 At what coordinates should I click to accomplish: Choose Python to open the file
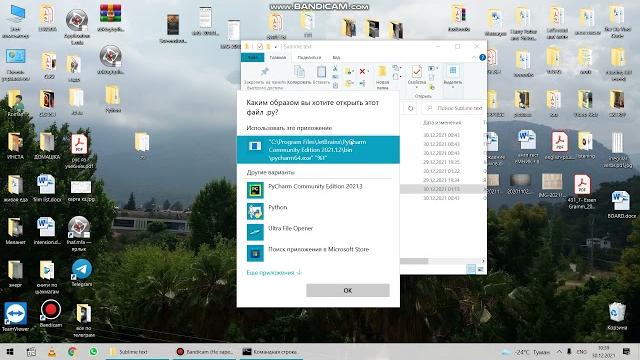click(x=318, y=211)
